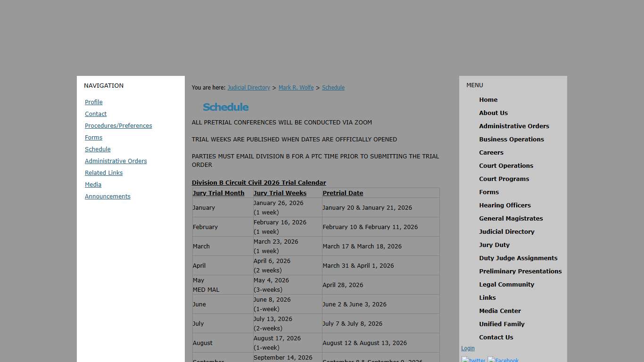
Task: Select Contact Us at menu bottom
Action: pos(496,337)
